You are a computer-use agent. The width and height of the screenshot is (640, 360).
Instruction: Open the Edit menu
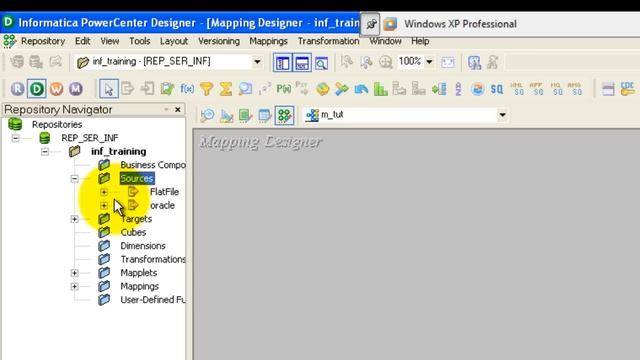pos(82,41)
